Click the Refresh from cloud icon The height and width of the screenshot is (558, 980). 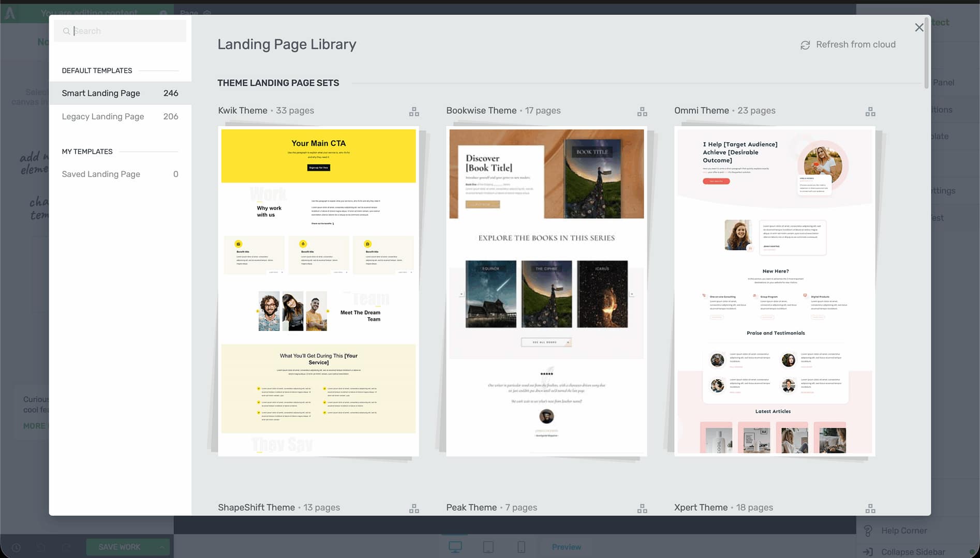[x=805, y=45]
